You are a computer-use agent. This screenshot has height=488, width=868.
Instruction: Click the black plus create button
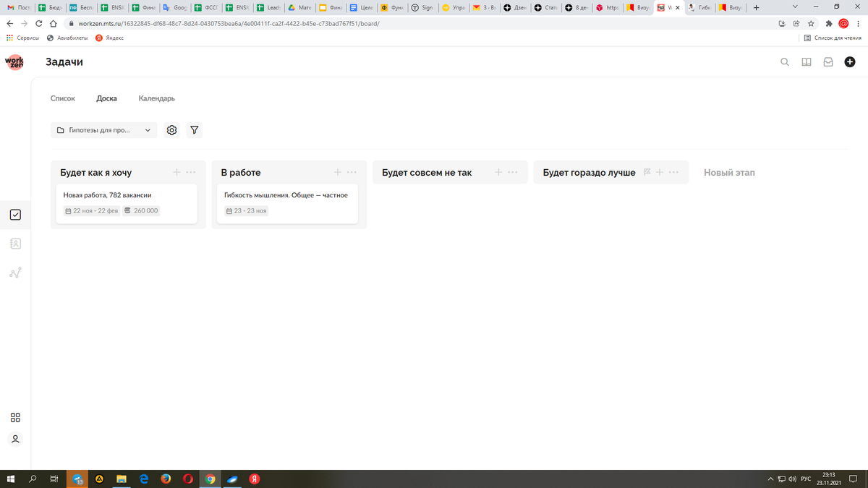pyautogui.click(x=850, y=62)
